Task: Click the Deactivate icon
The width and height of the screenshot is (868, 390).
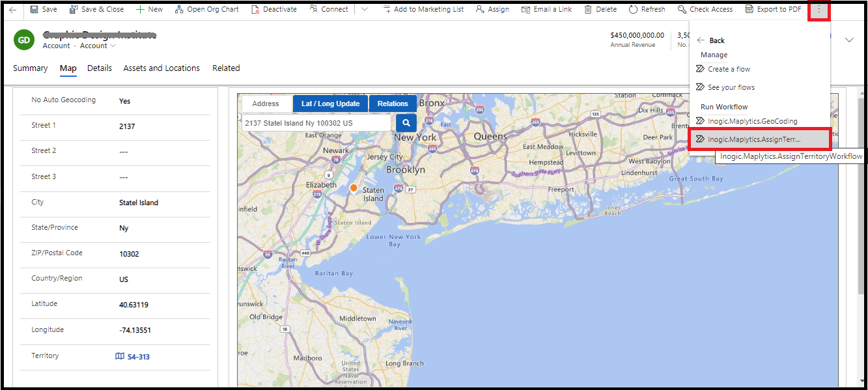Action: [255, 9]
